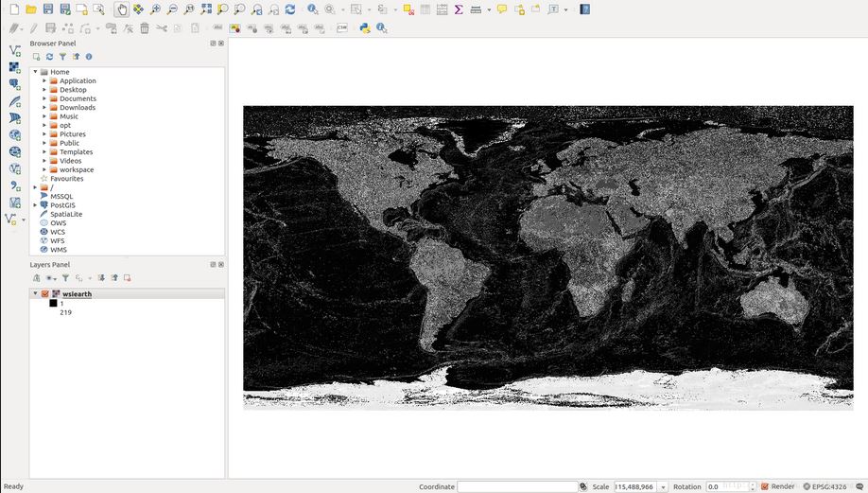The image size is (868, 493).
Task: Click the Coordinate input field
Action: tap(517, 486)
